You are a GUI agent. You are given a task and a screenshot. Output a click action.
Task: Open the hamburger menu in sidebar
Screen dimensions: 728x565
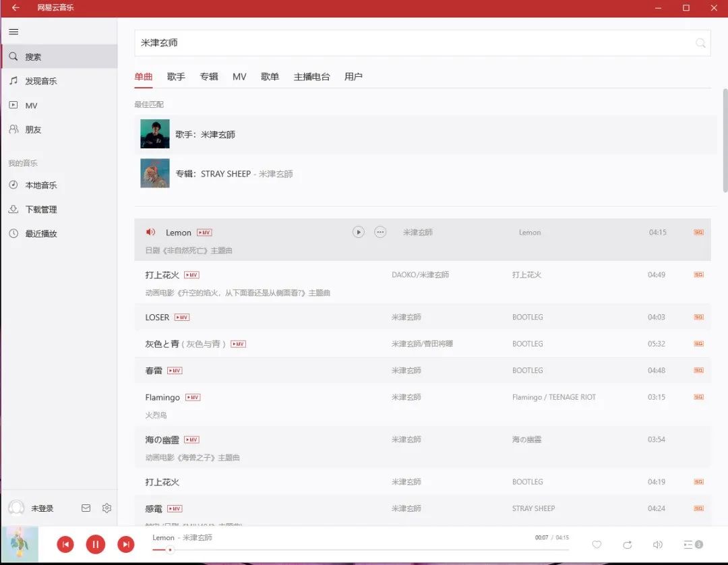(13, 32)
